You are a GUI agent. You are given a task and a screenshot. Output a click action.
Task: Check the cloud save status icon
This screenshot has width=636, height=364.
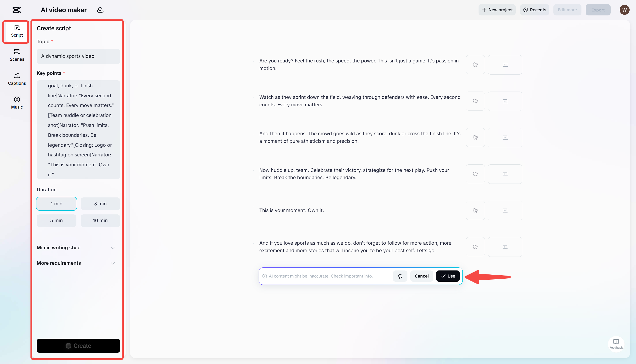point(100,10)
